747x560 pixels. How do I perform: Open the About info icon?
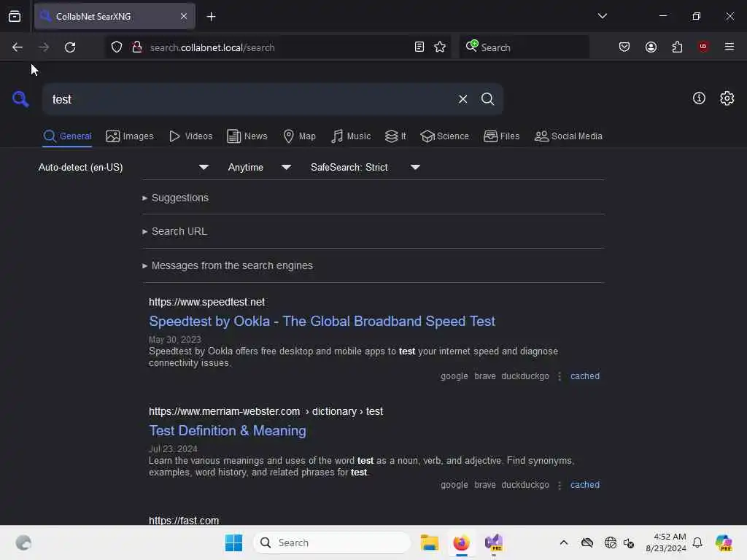pyautogui.click(x=699, y=98)
